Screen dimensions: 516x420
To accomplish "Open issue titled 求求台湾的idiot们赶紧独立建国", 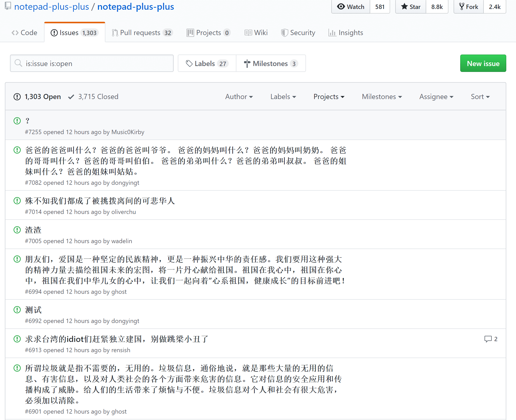I will 116,339.
